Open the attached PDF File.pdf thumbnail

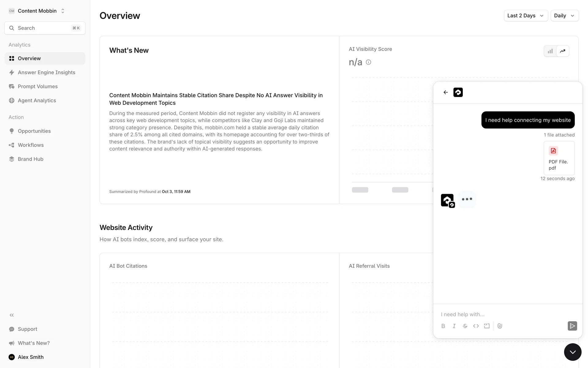pyautogui.click(x=559, y=158)
